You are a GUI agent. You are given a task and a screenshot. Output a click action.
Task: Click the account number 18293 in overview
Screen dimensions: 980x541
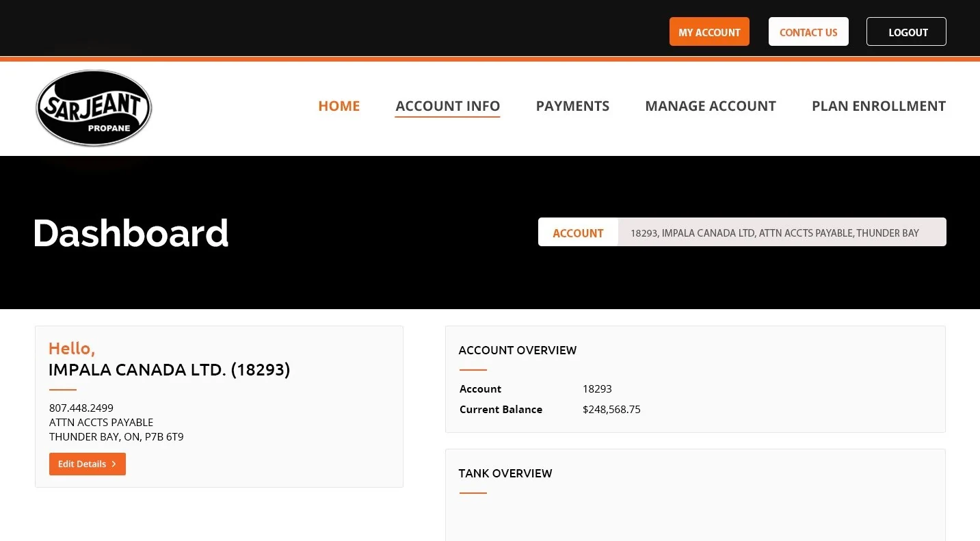point(597,389)
